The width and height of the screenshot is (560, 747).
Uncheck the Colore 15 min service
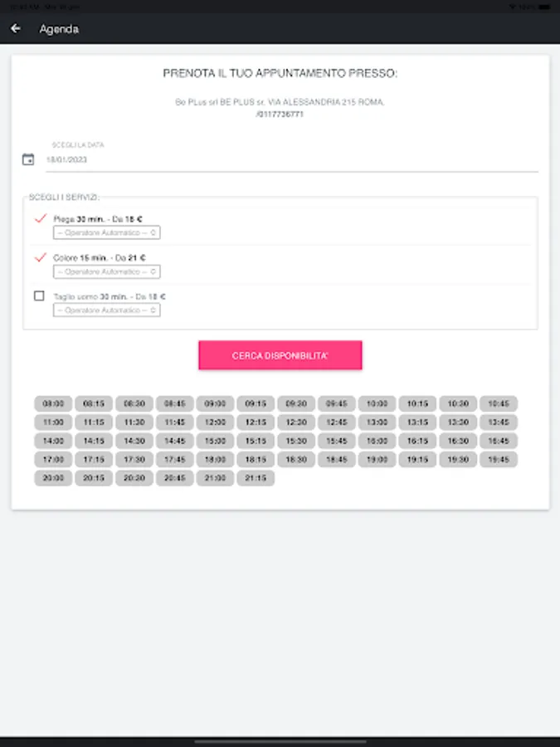point(40,258)
